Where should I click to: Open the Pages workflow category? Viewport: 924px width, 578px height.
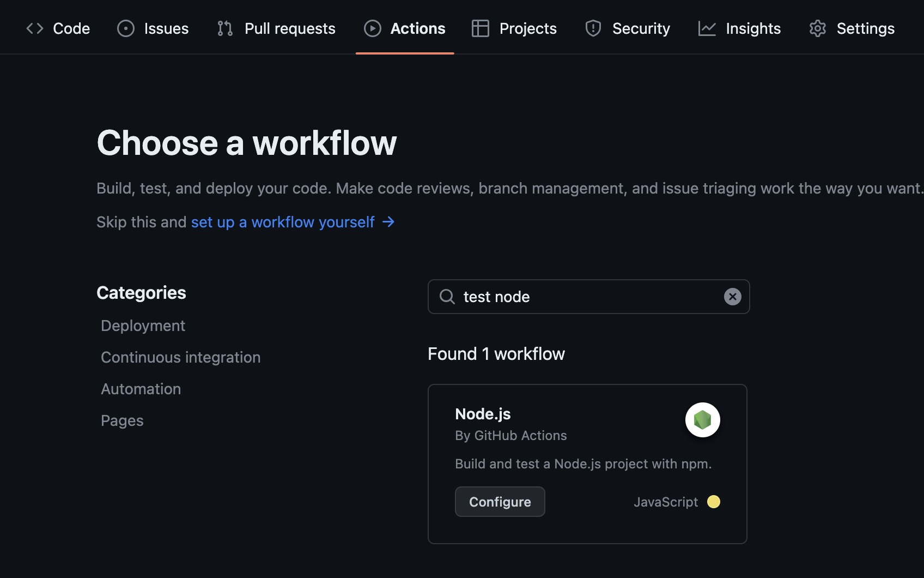pos(122,420)
